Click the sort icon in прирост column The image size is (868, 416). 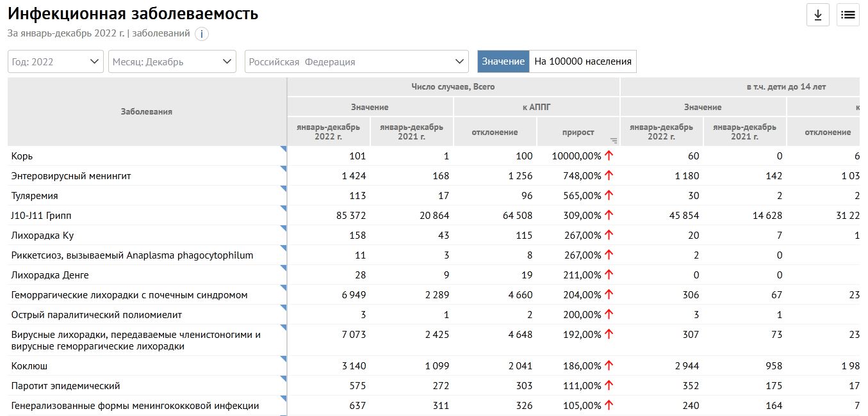click(614, 140)
